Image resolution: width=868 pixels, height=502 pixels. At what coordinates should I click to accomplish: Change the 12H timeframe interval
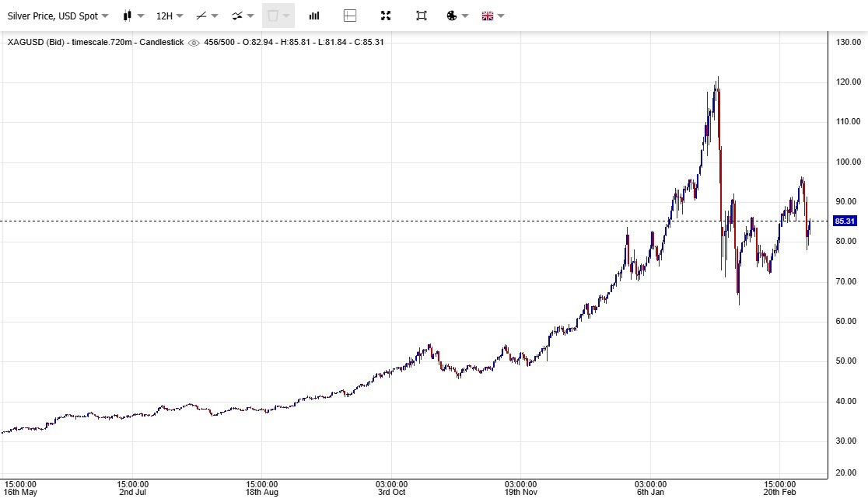click(x=169, y=16)
